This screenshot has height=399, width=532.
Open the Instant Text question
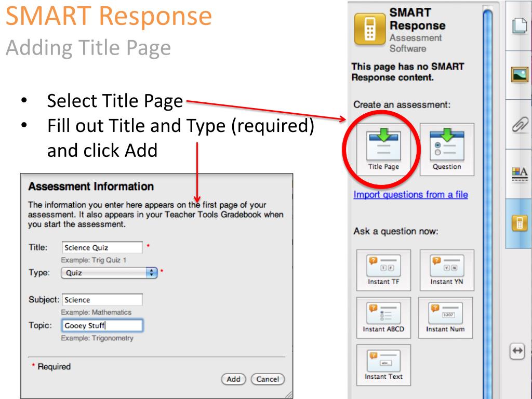click(383, 365)
